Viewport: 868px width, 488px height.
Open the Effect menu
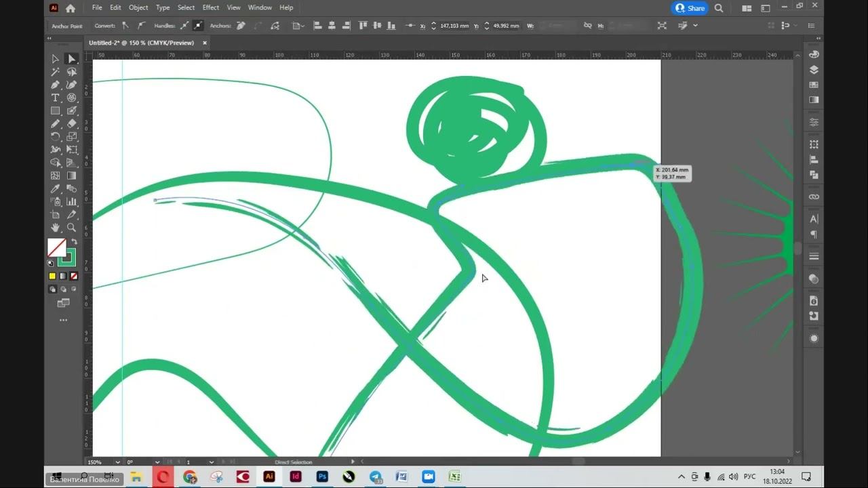210,7
